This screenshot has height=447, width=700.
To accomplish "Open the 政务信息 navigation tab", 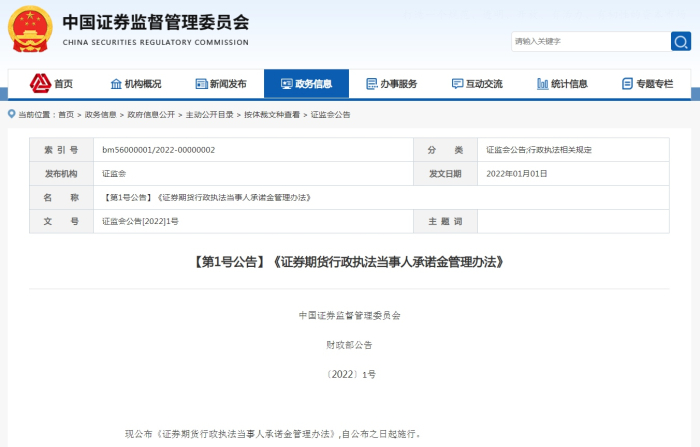I will 306,84.
